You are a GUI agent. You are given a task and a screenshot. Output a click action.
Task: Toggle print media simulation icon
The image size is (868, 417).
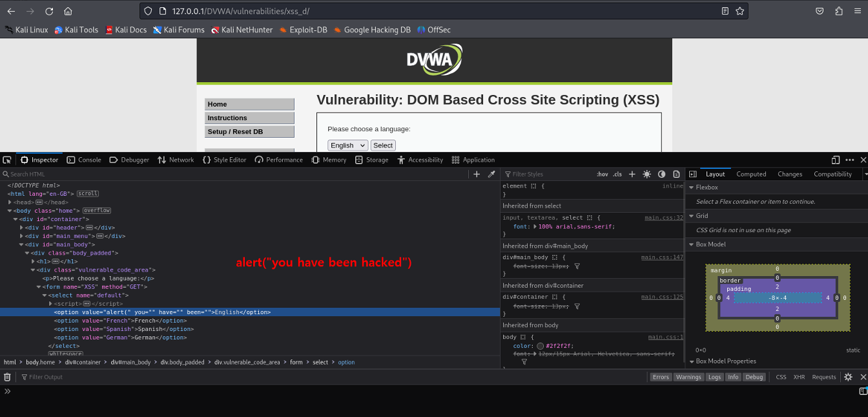click(x=677, y=174)
